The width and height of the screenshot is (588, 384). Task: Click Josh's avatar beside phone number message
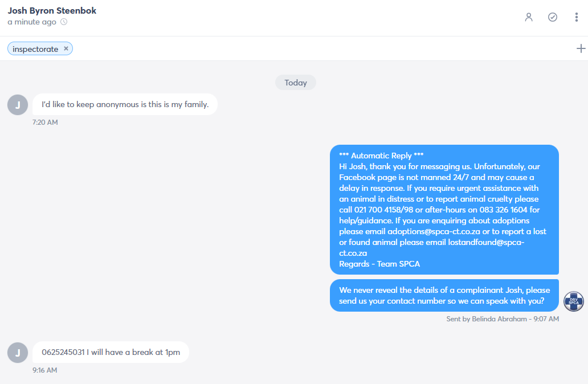tap(18, 353)
